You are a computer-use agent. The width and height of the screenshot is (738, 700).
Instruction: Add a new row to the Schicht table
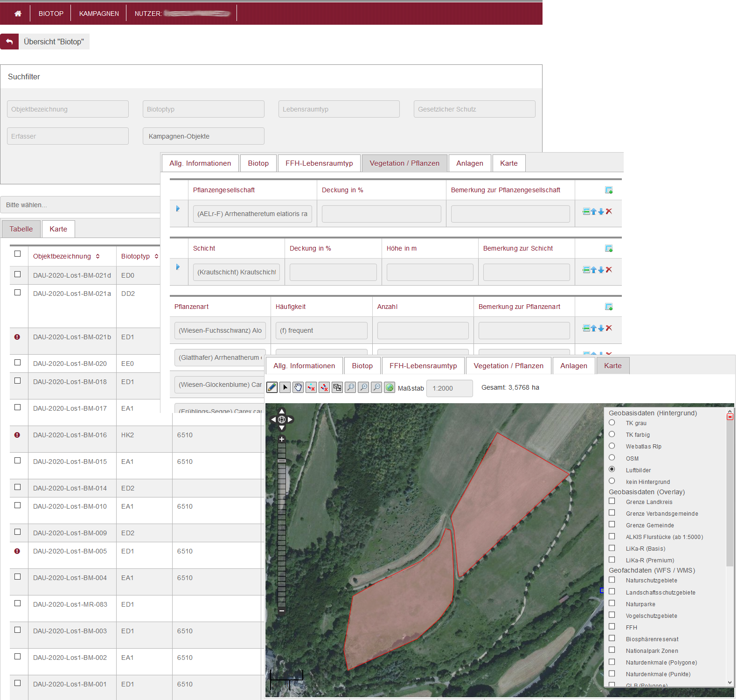click(x=609, y=248)
